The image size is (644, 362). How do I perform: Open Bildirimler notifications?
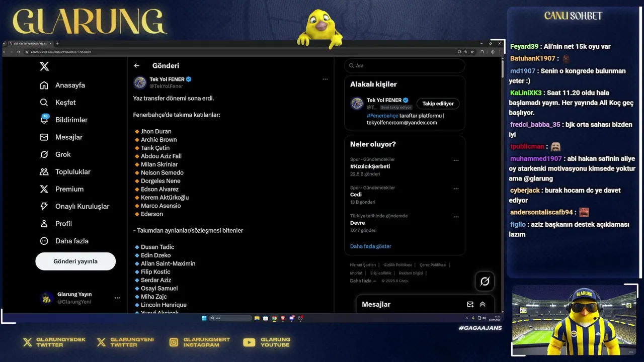pyautogui.click(x=63, y=120)
